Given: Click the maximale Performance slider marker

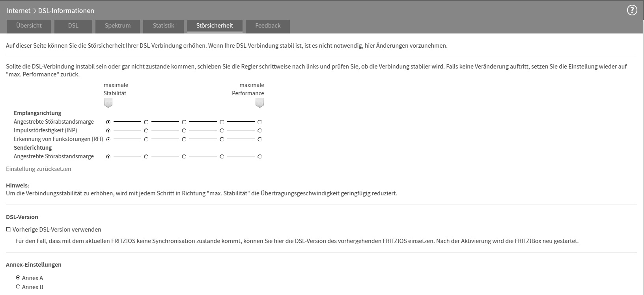Looking at the screenshot, I should tap(259, 103).
